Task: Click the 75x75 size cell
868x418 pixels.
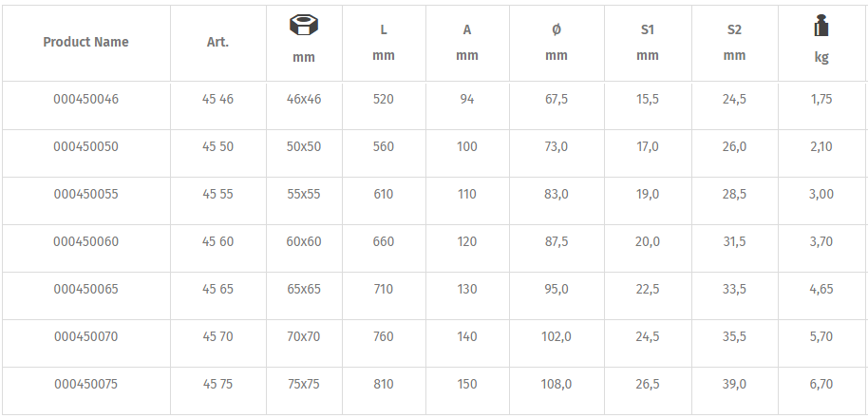Action: [x=303, y=384]
